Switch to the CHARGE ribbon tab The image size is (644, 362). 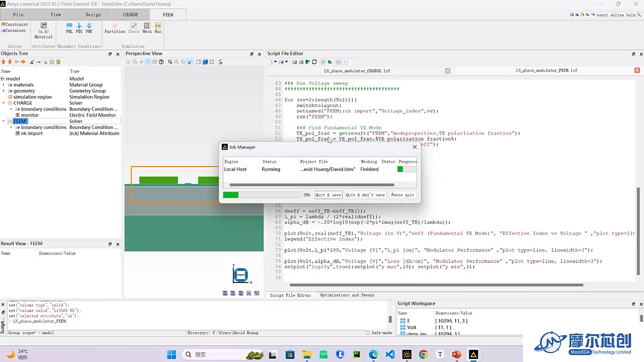coord(130,15)
